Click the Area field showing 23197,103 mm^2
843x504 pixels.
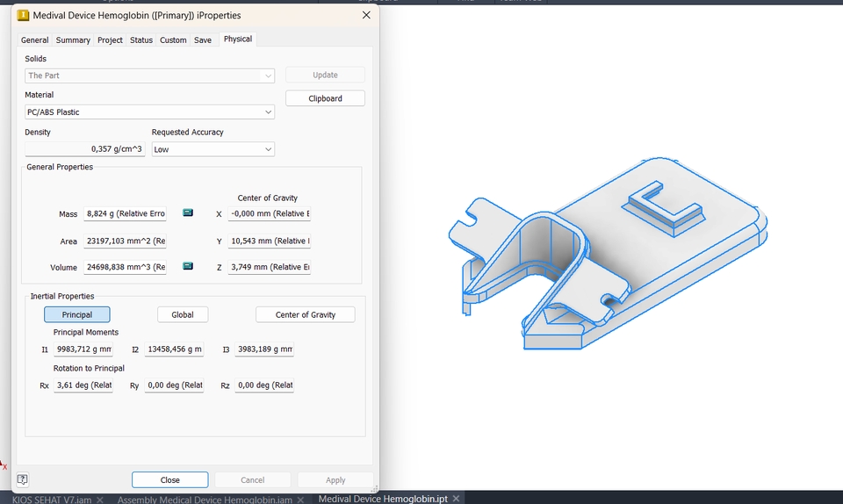click(125, 241)
